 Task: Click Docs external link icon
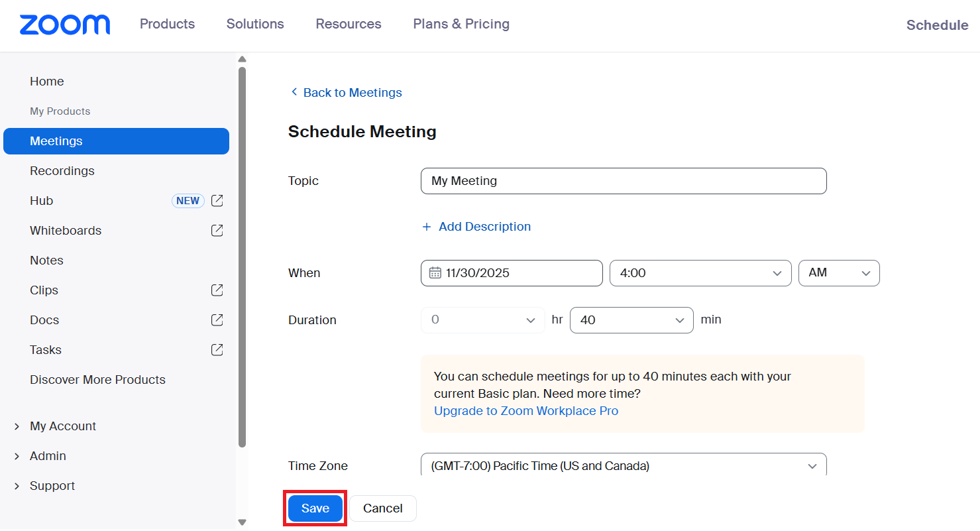[x=217, y=320]
